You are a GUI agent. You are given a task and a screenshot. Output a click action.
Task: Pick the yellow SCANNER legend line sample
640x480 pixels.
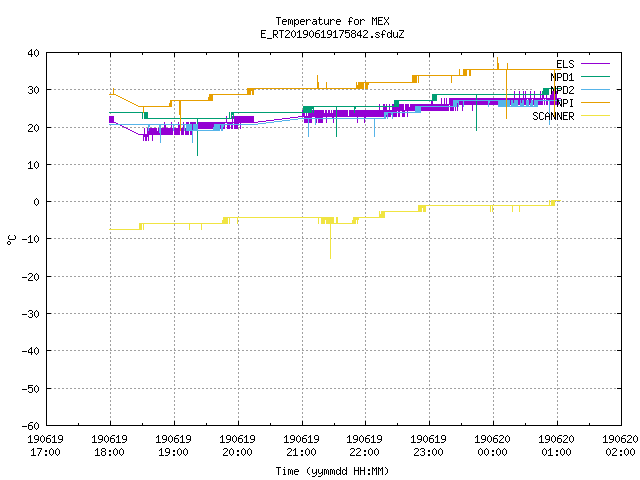coord(595,116)
